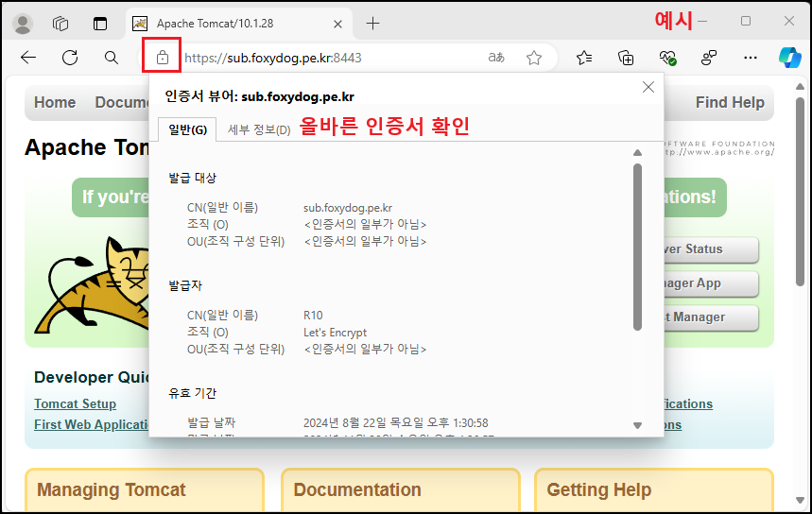
Task: Click the Getting Help heading
Action: [598, 489]
